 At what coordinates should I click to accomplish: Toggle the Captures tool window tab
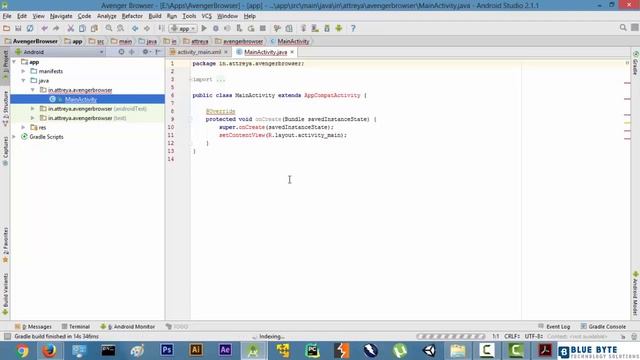click(x=5, y=151)
